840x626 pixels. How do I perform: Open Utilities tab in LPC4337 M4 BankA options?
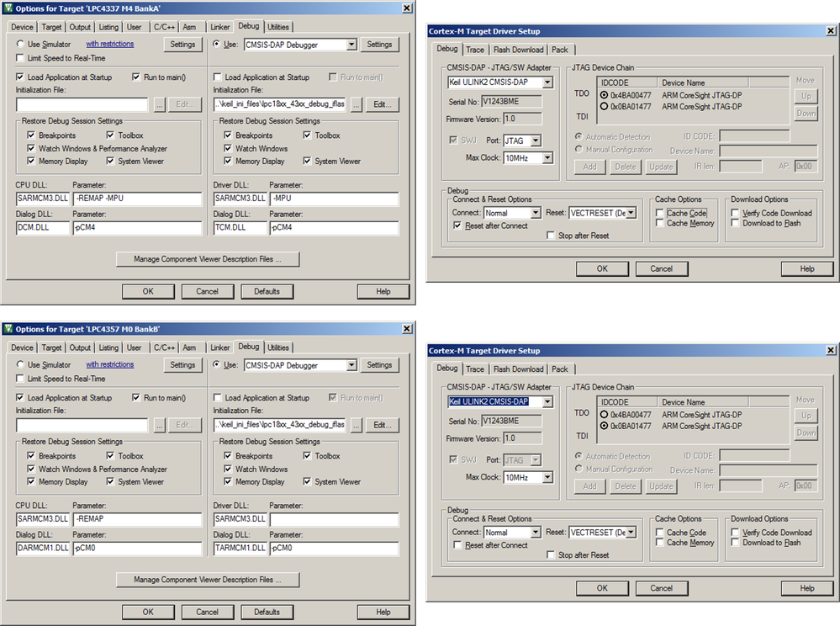(x=278, y=27)
